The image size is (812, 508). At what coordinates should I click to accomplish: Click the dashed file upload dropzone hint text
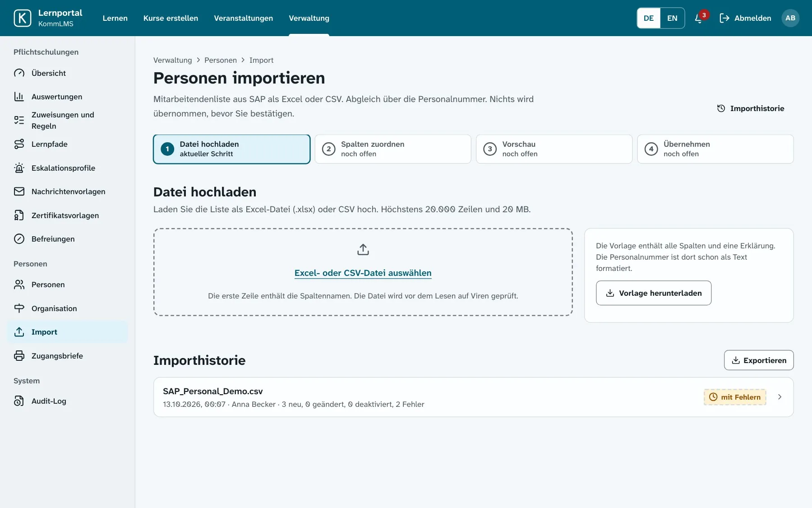(363, 296)
